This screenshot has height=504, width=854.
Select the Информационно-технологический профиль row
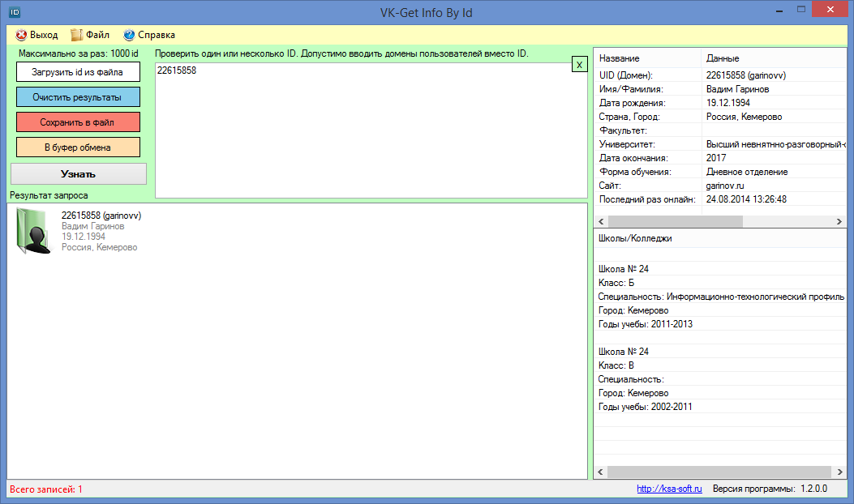click(719, 297)
